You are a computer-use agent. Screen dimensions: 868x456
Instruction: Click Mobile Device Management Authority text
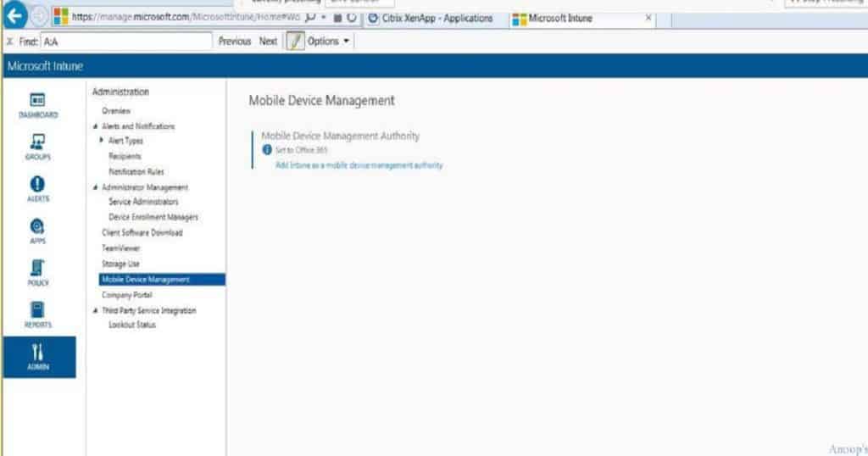click(x=341, y=136)
